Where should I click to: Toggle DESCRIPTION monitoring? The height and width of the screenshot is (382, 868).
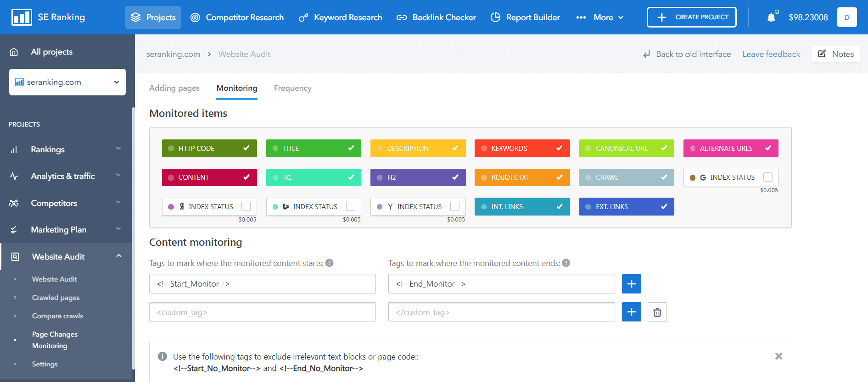point(418,149)
